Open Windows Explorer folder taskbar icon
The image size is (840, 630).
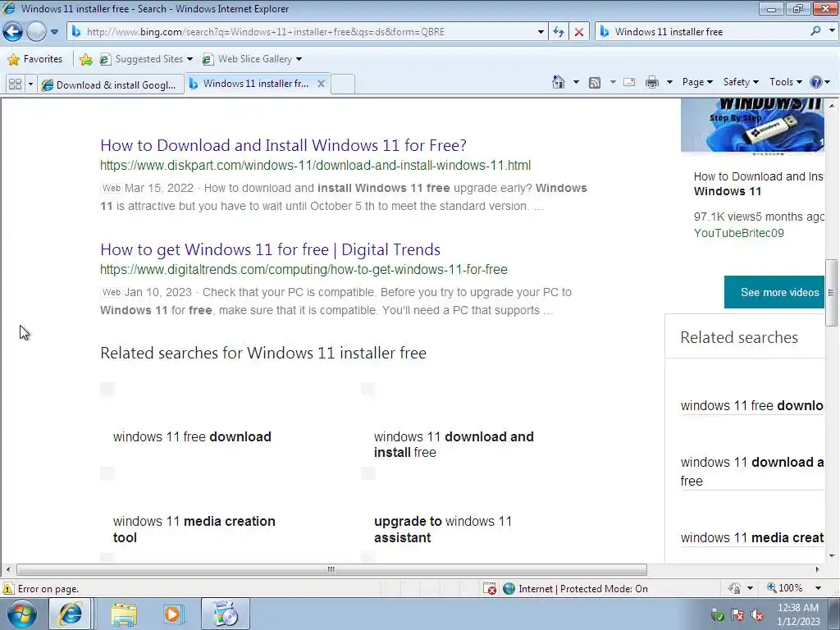click(x=124, y=614)
